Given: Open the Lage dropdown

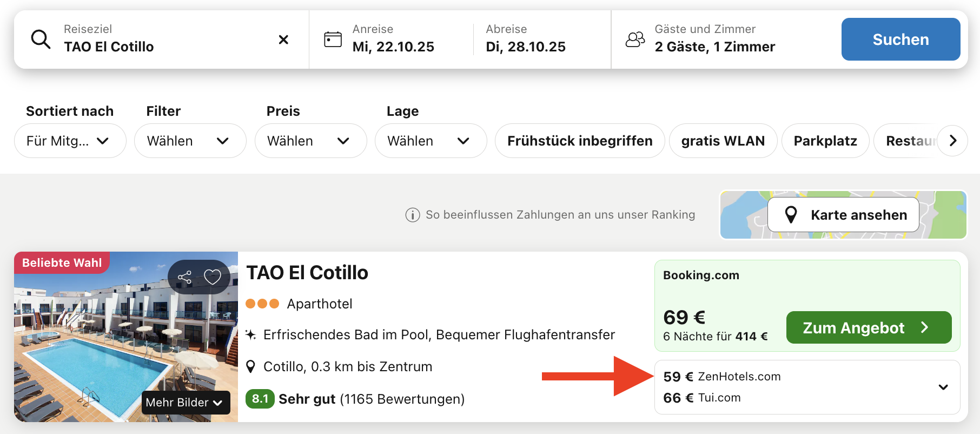Looking at the screenshot, I should [431, 141].
